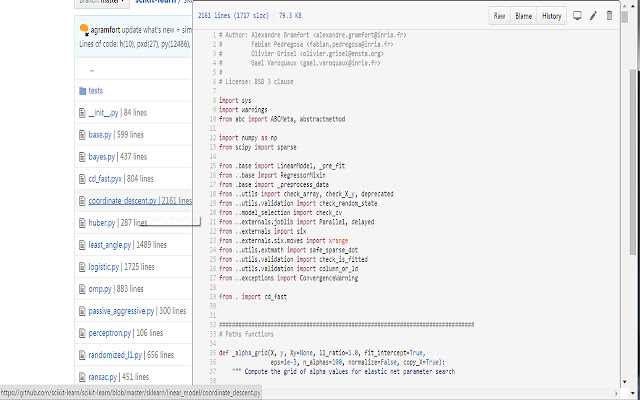Click the '2161 lines (1717 sloc)' text
The image size is (640, 400).
[x=233, y=16]
